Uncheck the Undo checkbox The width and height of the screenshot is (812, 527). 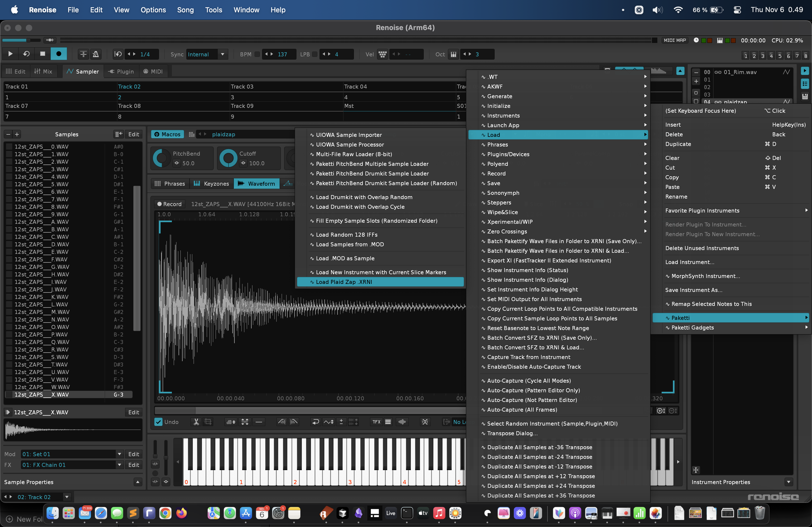pos(158,422)
